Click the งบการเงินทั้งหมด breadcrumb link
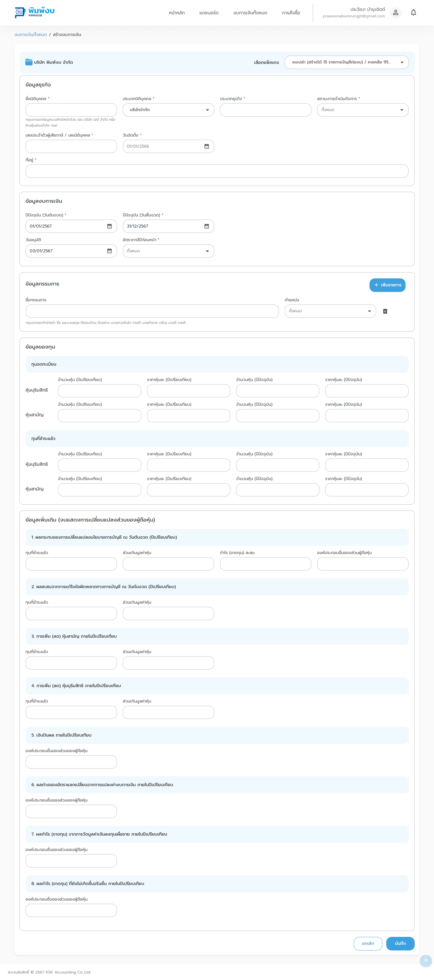 (x=31, y=35)
